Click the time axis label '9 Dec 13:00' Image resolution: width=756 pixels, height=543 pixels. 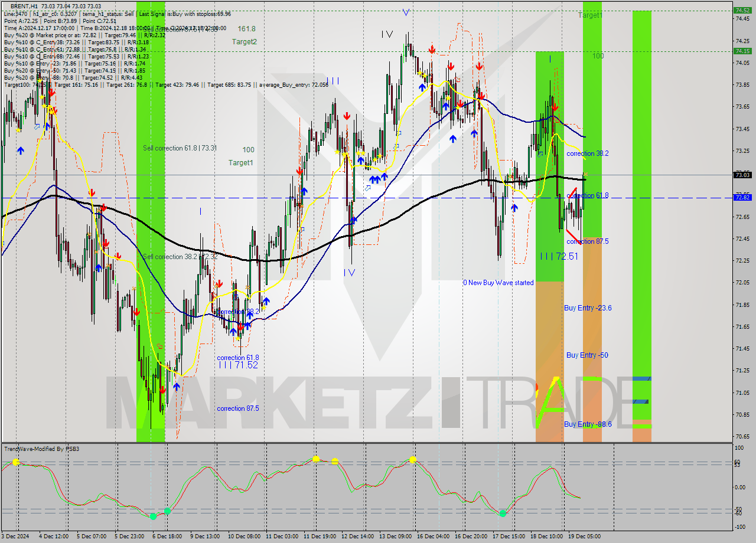click(x=204, y=537)
